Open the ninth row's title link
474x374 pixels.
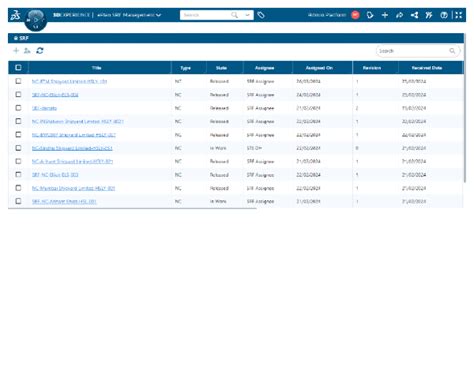pos(73,188)
